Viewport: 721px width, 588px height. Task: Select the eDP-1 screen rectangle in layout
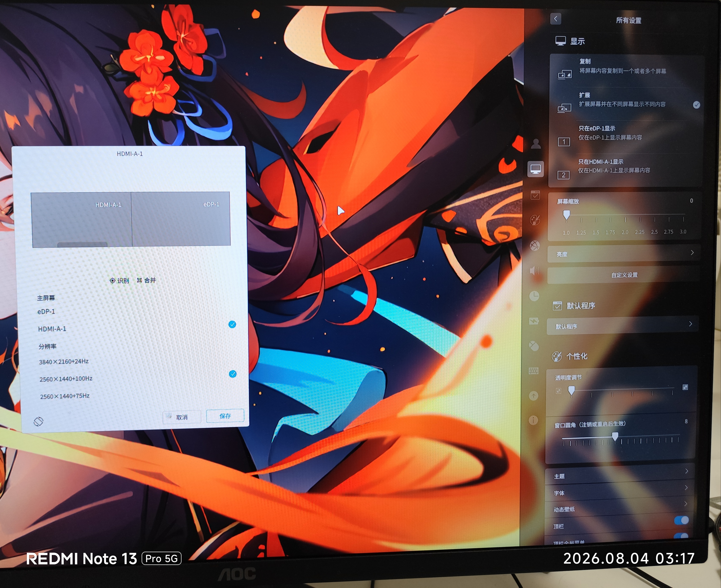(x=181, y=219)
